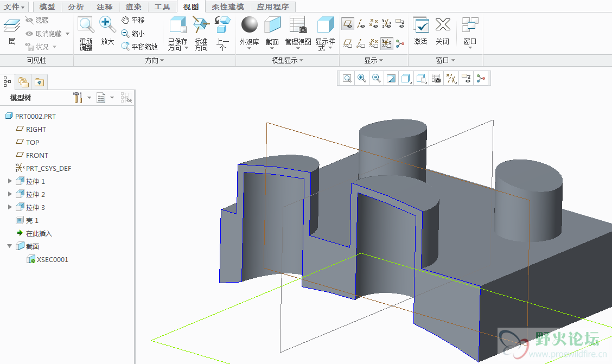Switch to the 柔性建模 ribbon tab
Viewport: 612px width, 364px height.
pyautogui.click(x=228, y=7)
